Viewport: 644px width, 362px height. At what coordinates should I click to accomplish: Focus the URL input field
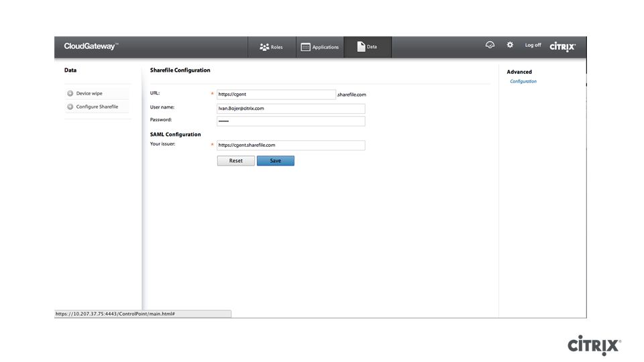pyautogui.click(x=276, y=95)
